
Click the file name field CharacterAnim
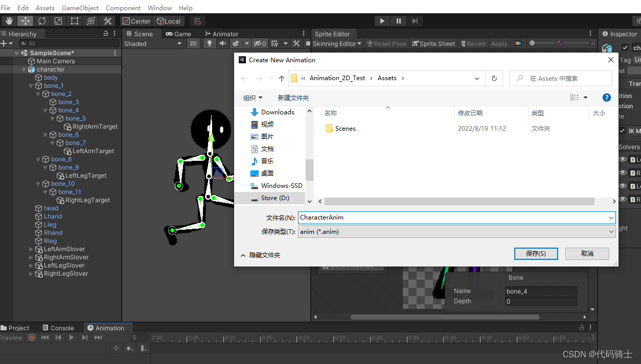457,217
